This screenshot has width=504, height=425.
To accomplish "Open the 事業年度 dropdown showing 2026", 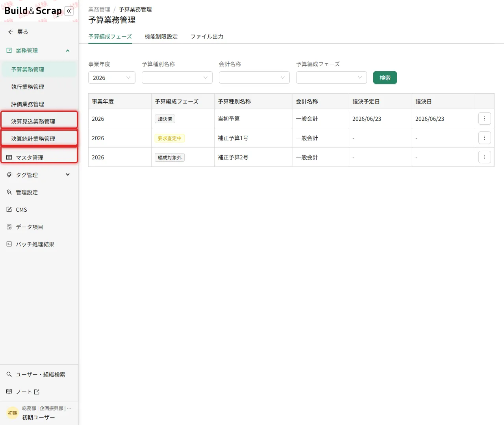I will 112,78.
